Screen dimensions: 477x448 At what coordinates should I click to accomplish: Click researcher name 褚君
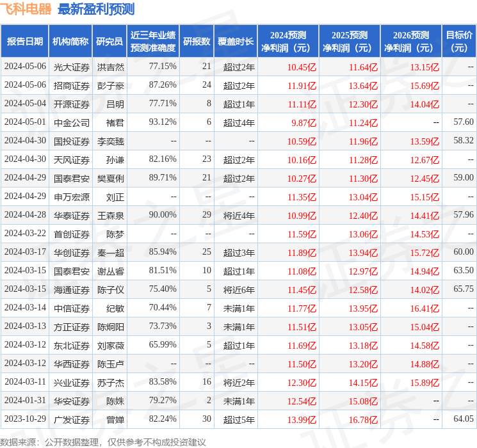pos(115,123)
